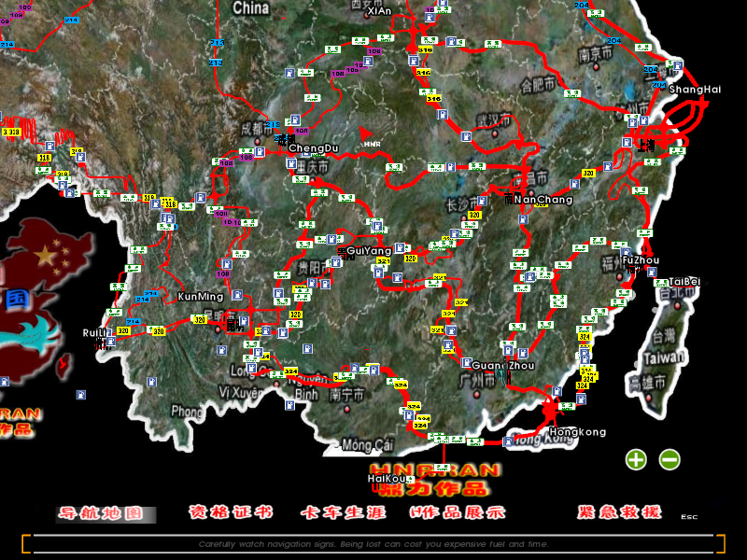The height and width of the screenshot is (560, 747).
Task: Zoom in with the green plus button
Action: pyautogui.click(x=636, y=459)
